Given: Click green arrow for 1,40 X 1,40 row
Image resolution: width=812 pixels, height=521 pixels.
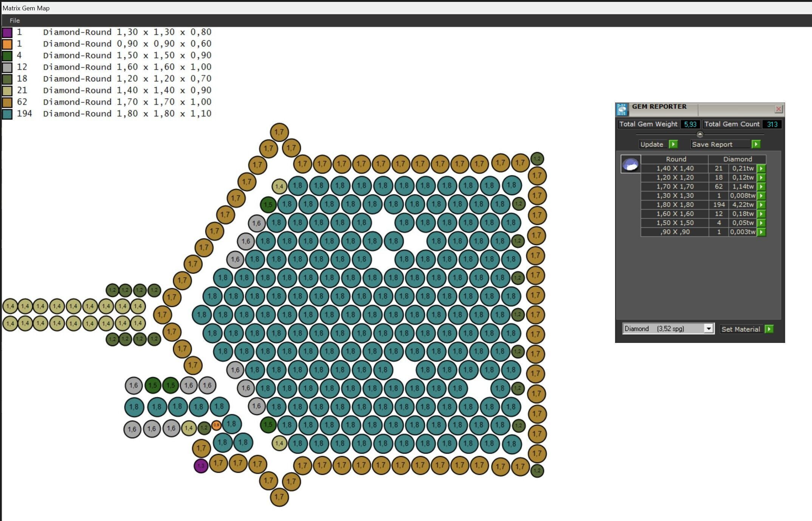Looking at the screenshot, I should [761, 169].
